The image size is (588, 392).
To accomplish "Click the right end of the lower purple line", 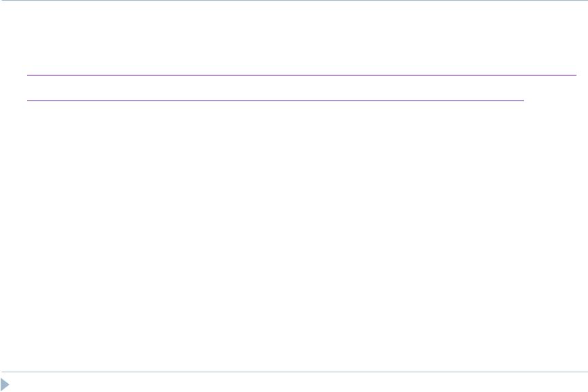I will (523, 101).
